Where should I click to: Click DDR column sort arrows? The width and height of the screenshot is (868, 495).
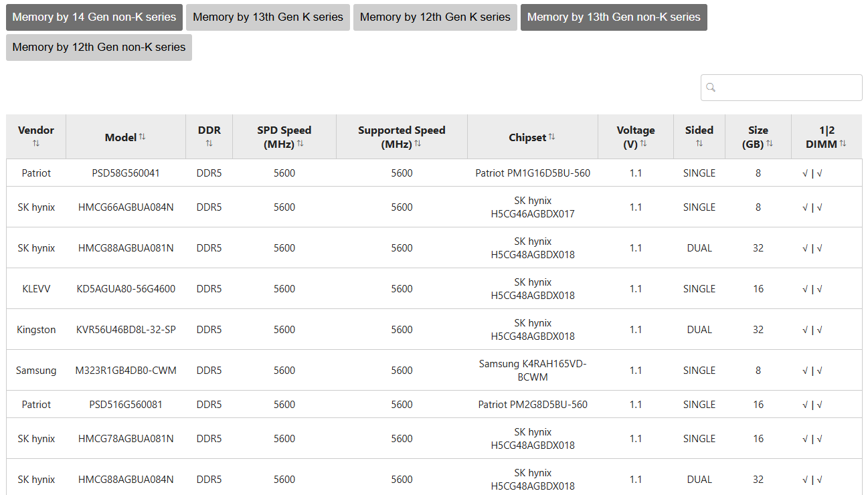coord(209,143)
